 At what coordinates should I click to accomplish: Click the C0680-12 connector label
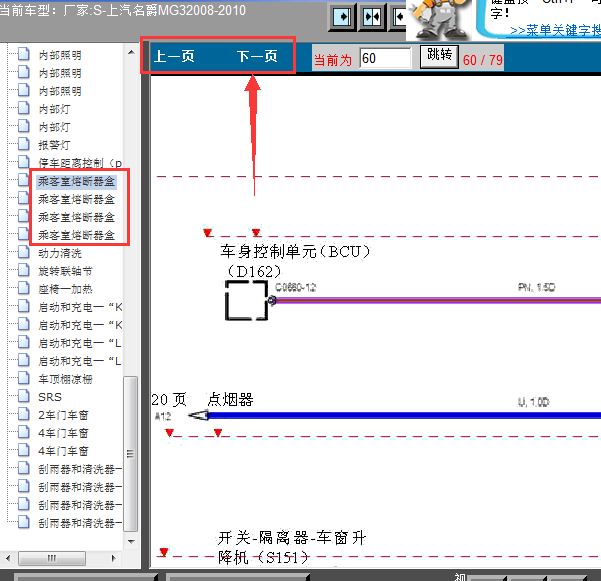click(x=296, y=287)
